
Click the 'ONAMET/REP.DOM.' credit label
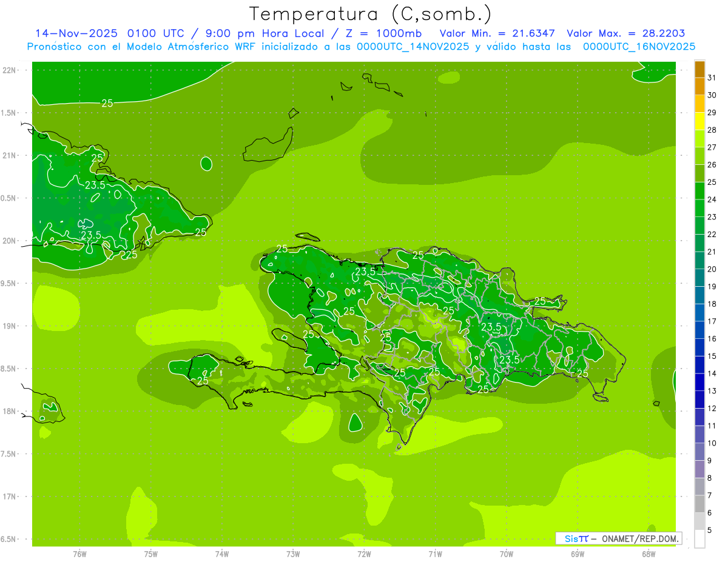click(x=639, y=538)
